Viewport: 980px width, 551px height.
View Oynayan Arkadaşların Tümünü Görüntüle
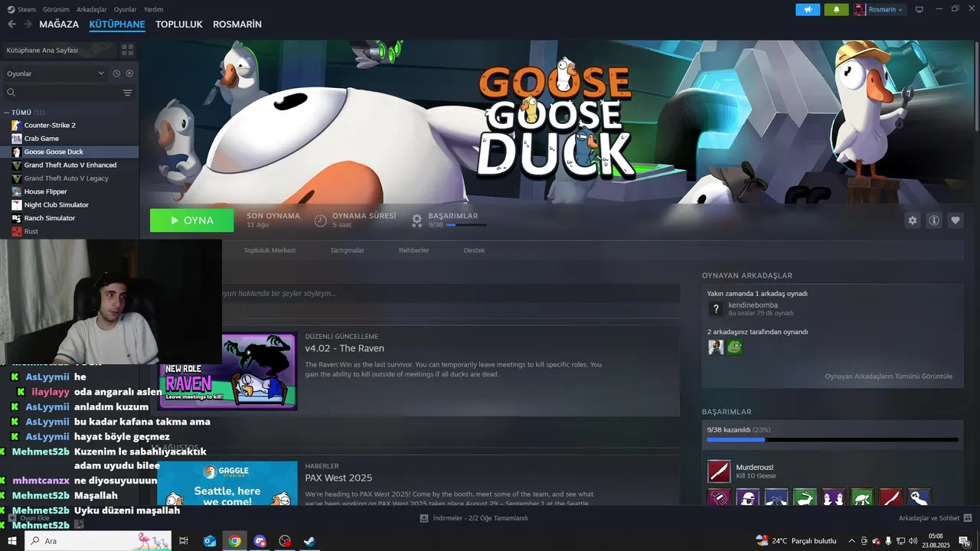coord(888,376)
